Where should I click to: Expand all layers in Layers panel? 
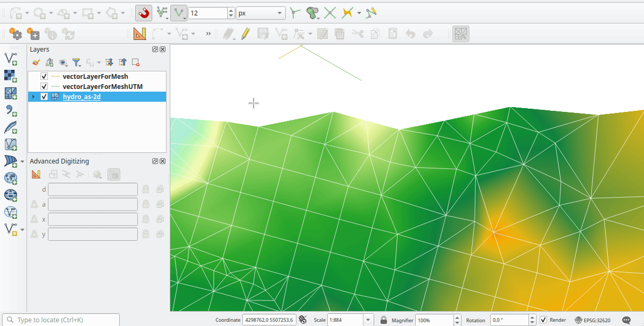[x=109, y=62]
